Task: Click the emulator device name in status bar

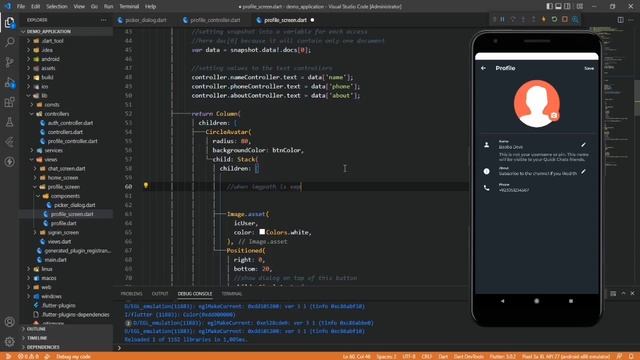Action: coord(566,357)
